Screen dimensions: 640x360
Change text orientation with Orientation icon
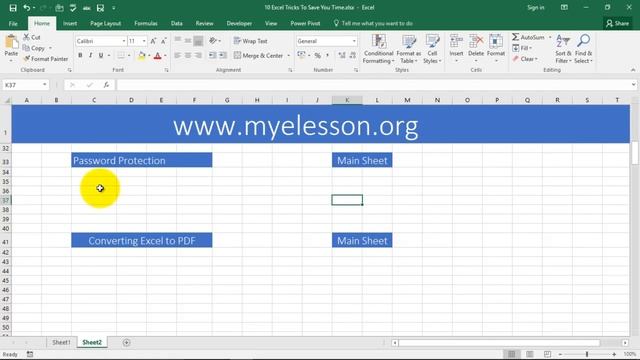[213, 41]
